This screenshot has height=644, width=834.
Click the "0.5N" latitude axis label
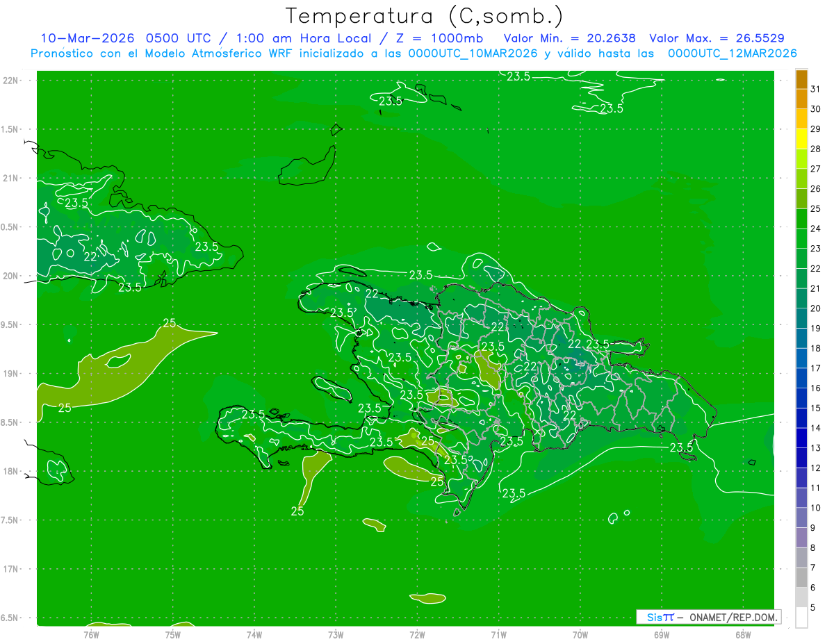coord(10,227)
